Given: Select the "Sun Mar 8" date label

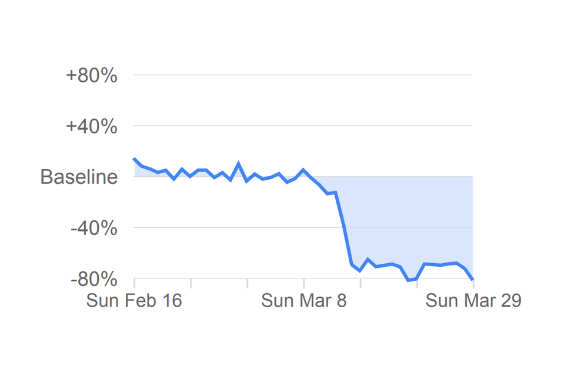Looking at the screenshot, I should point(304,300).
